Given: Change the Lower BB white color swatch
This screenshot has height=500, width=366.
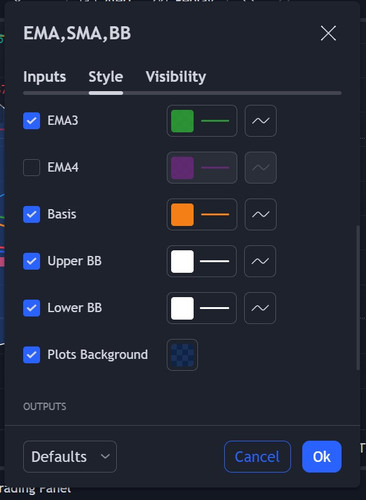Looking at the screenshot, I should [x=182, y=308].
